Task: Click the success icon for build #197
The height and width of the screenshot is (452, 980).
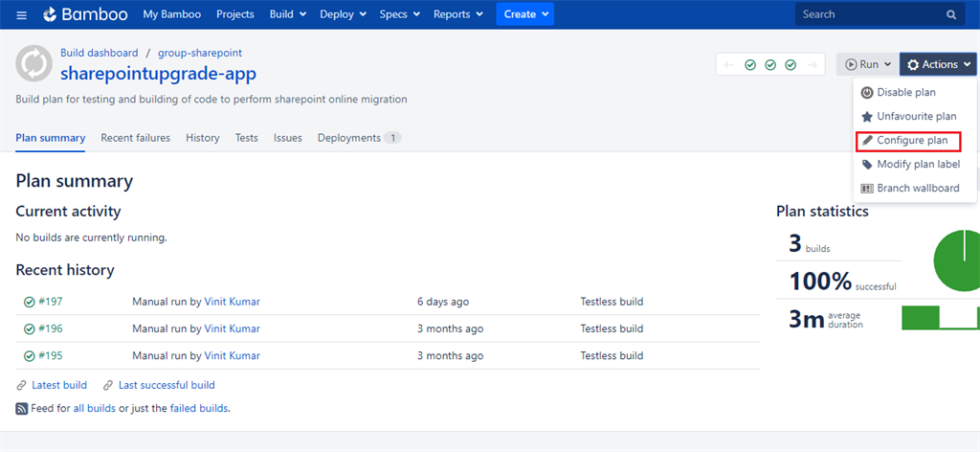Action: [x=30, y=302]
